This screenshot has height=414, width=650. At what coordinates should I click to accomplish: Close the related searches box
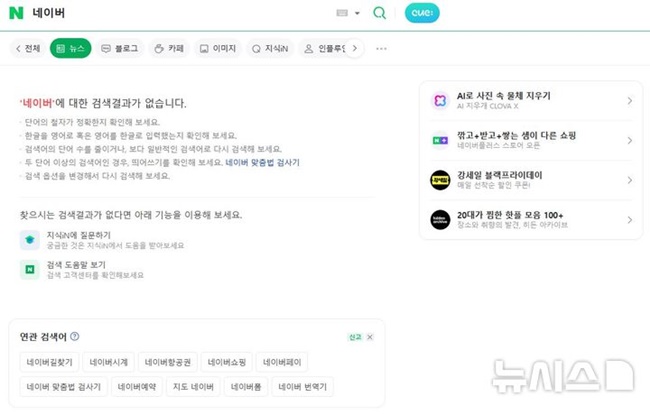[x=369, y=337]
